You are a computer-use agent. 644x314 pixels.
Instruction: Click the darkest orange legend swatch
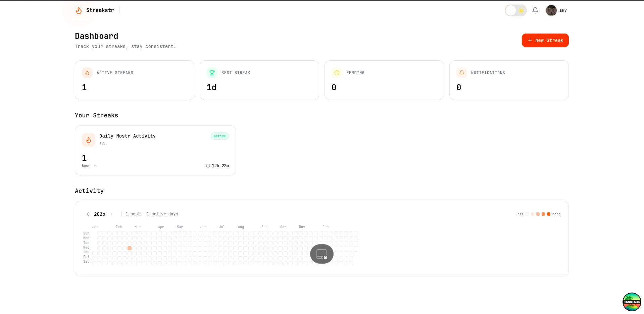click(549, 214)
